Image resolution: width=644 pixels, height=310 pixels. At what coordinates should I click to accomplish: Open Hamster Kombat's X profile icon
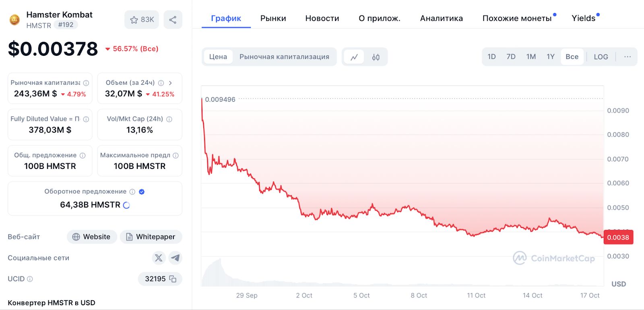[159, 258]
